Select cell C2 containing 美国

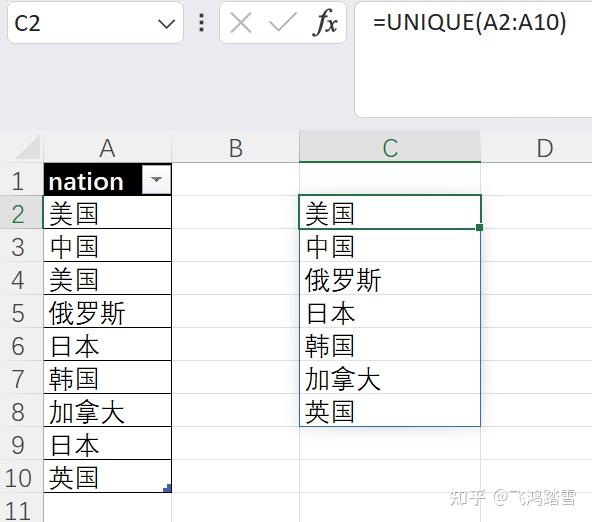(x=390, y=212)
